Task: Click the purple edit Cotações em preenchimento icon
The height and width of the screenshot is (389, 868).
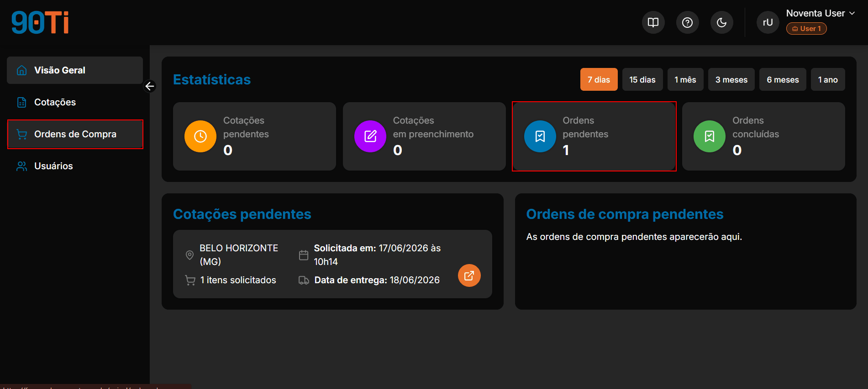Action: click(x=370, y=136)
